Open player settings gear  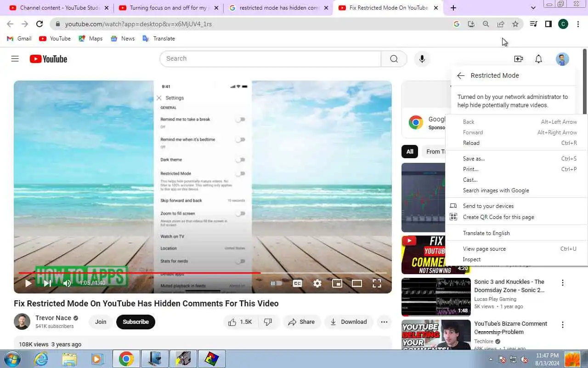(317, 283)
